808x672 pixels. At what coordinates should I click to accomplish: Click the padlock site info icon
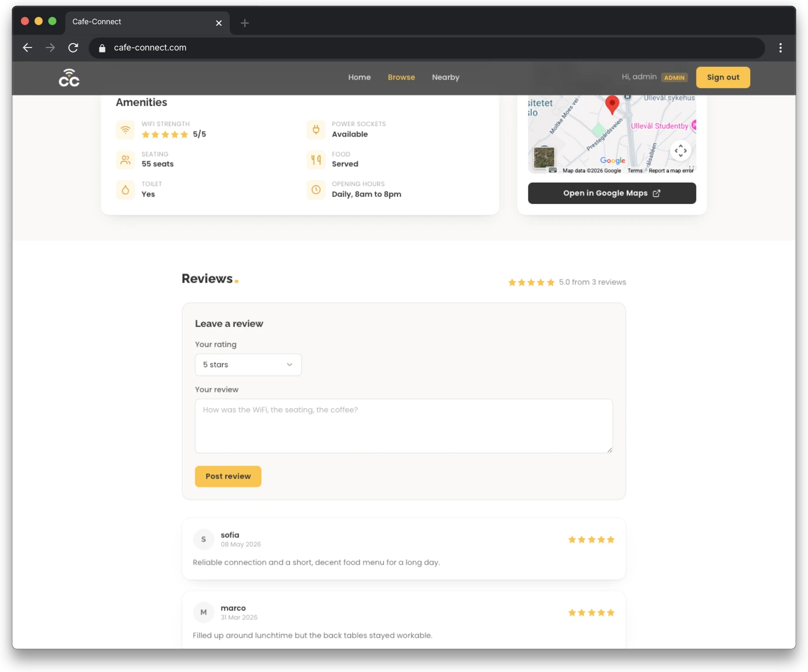tap(102, 48)
